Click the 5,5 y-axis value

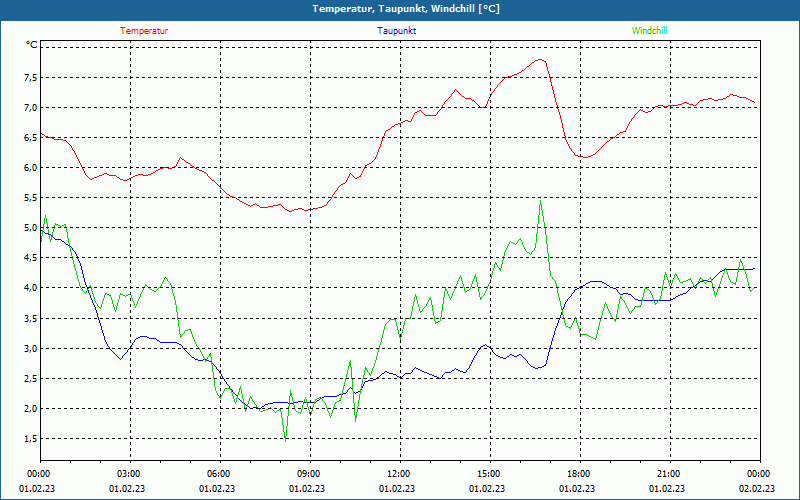tap(31, 198)
